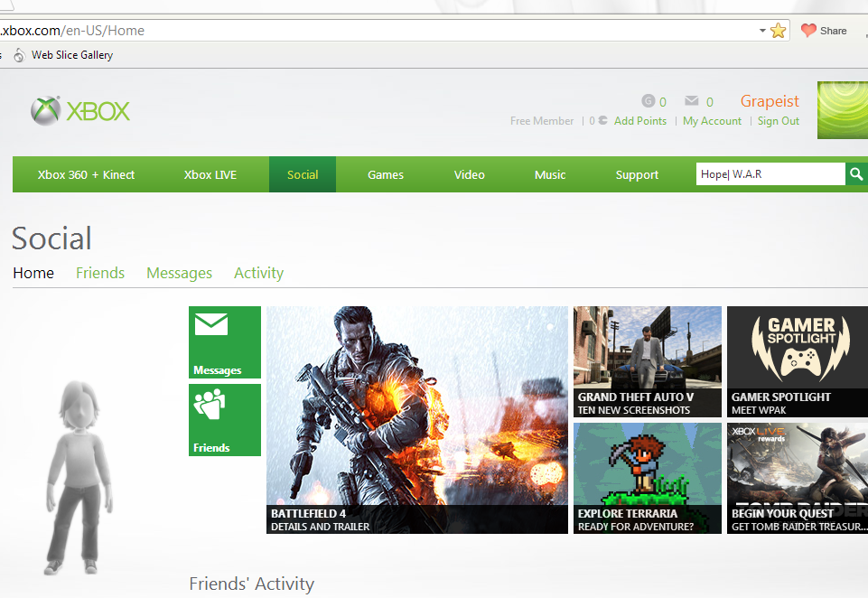The width and height of the screenshot is (868, 598).
Task: Open the My Account link
Action: [x=712, y=121]
